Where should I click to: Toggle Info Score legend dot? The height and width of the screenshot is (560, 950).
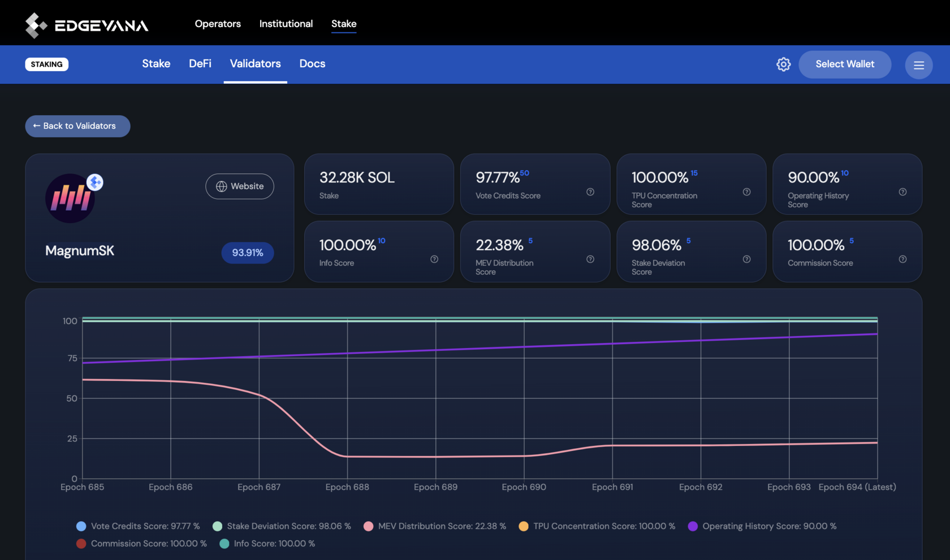click(224, 544)
